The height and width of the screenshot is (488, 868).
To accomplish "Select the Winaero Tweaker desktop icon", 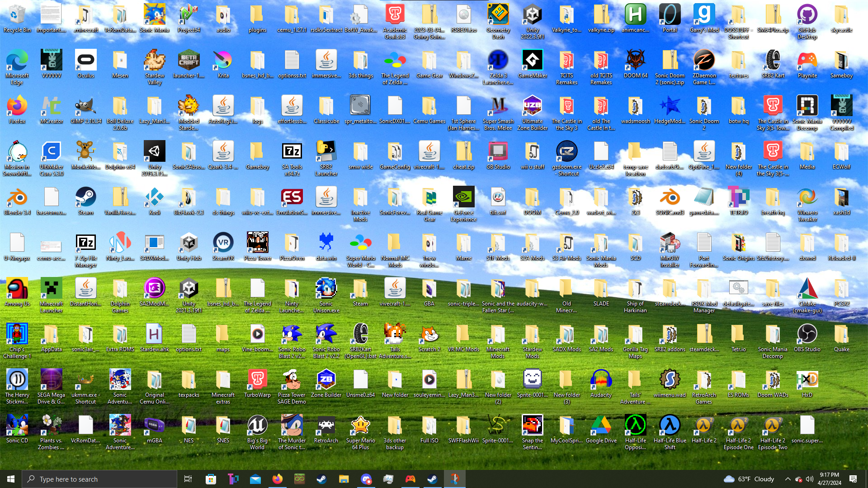I will pyautogui.click(x=807, y=204).
